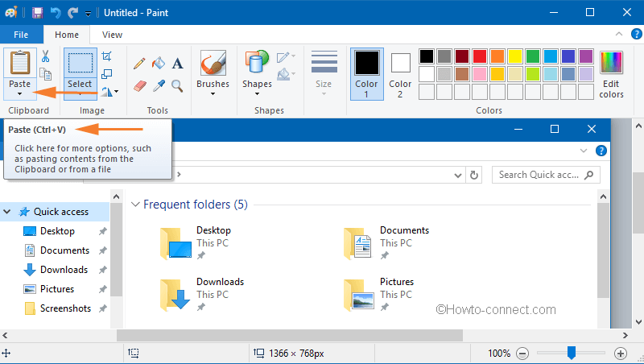Pick the green color swatch

point(533,56)
